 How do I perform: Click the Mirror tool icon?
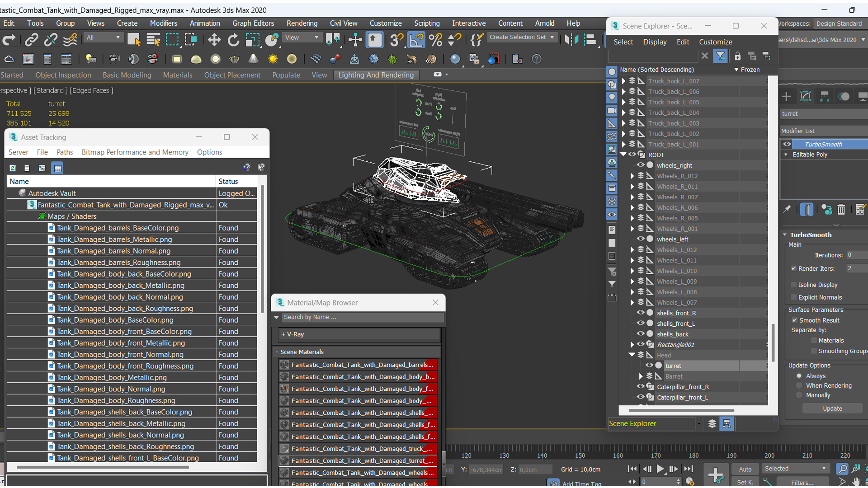[x=571, y=40]
